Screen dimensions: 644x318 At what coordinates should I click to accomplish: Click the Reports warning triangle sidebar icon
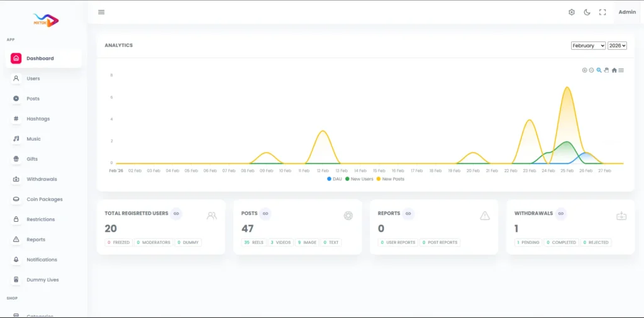(16, 239)
